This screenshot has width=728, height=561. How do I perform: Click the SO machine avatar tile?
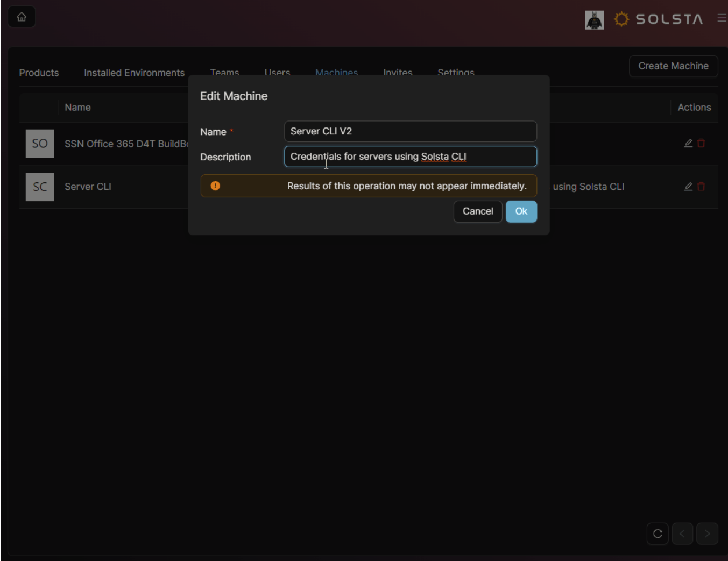(x=40, y=144)
